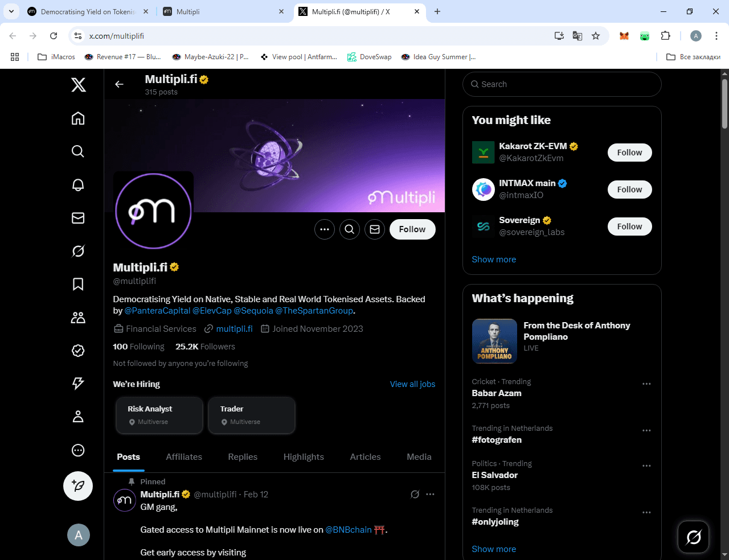This screenshot has height=560, width=729.
Task: Switch to Democratising Yield browser tab
Action: pyautogui.click(x=87, y=11)
